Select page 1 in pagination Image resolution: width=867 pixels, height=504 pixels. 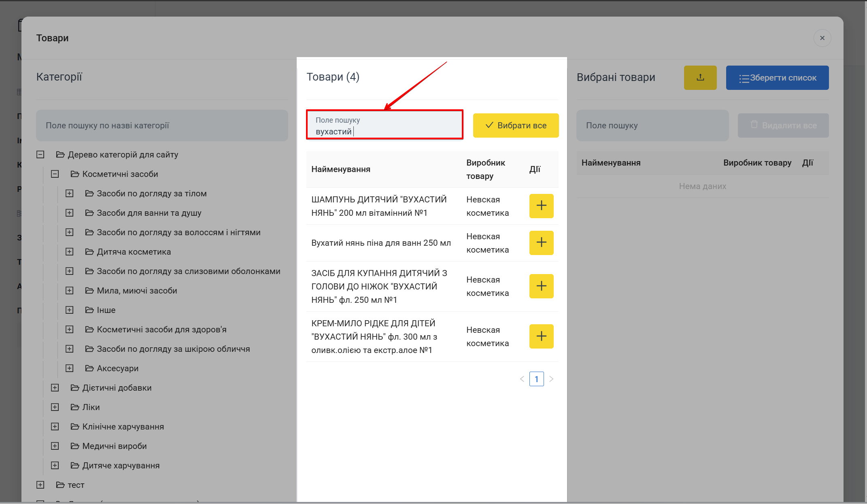coord(536,379)
